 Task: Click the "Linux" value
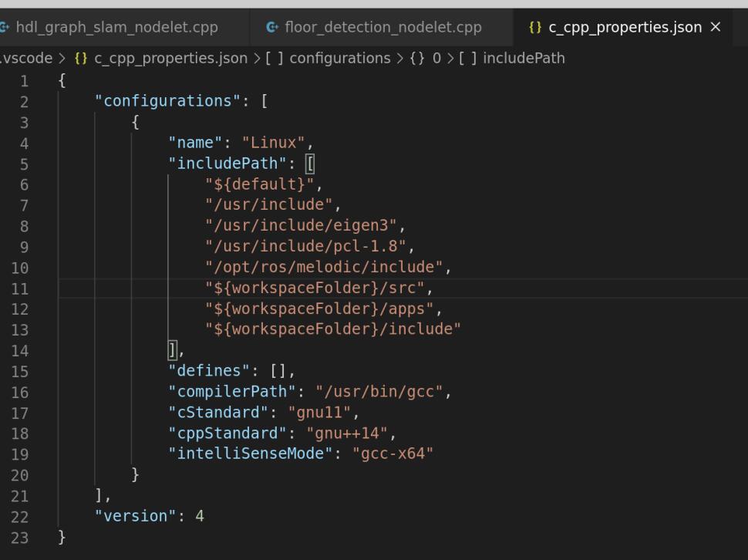273,143
